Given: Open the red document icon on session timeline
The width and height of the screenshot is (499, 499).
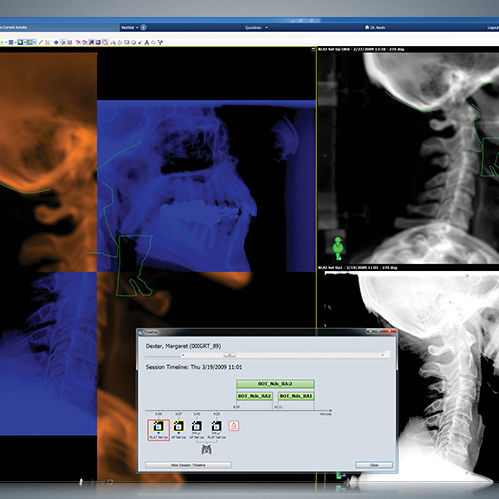Looking at the screenshot, I should 234,426.
